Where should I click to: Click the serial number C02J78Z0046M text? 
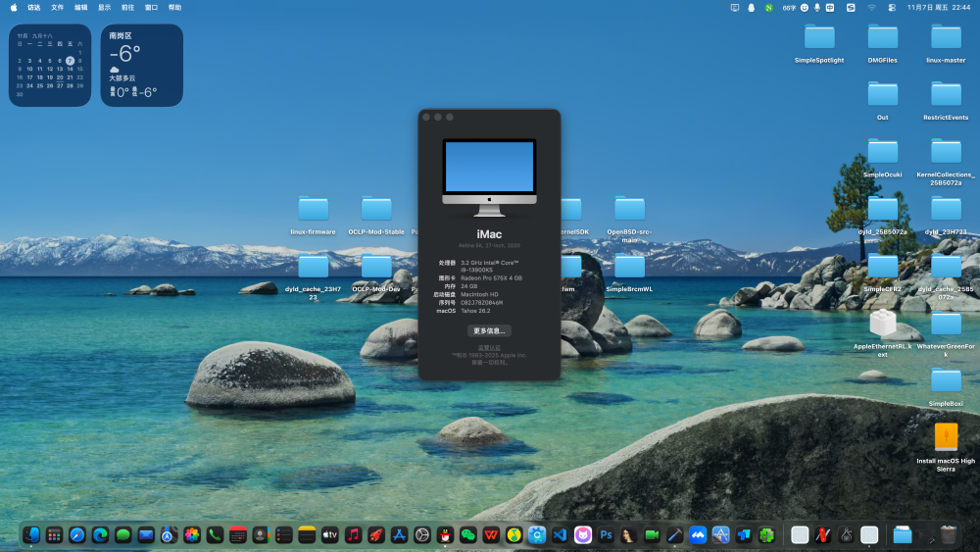(x=481, y=303)
